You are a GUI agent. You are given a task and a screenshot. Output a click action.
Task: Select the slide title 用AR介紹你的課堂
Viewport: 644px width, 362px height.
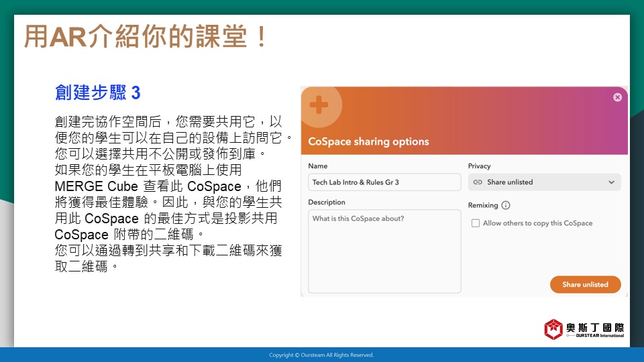click(x=146, y=38)
